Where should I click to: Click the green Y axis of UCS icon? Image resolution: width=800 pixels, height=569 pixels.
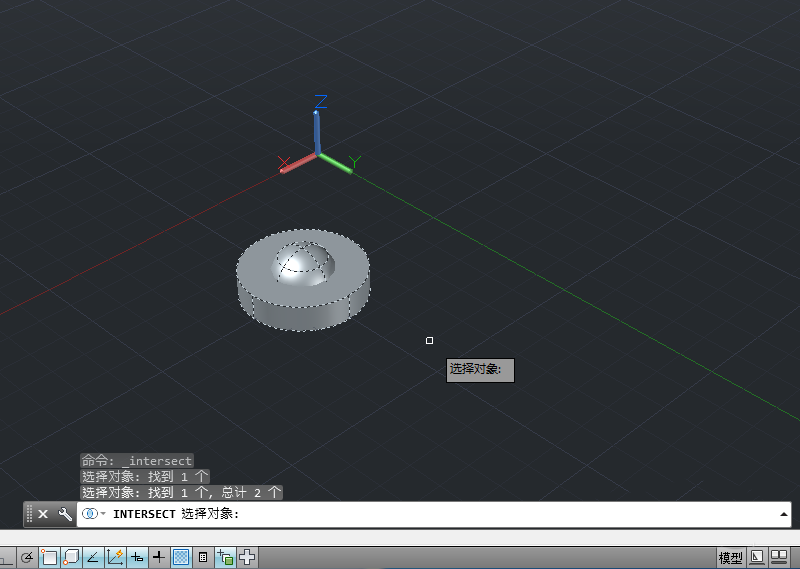tap(335, 163)
